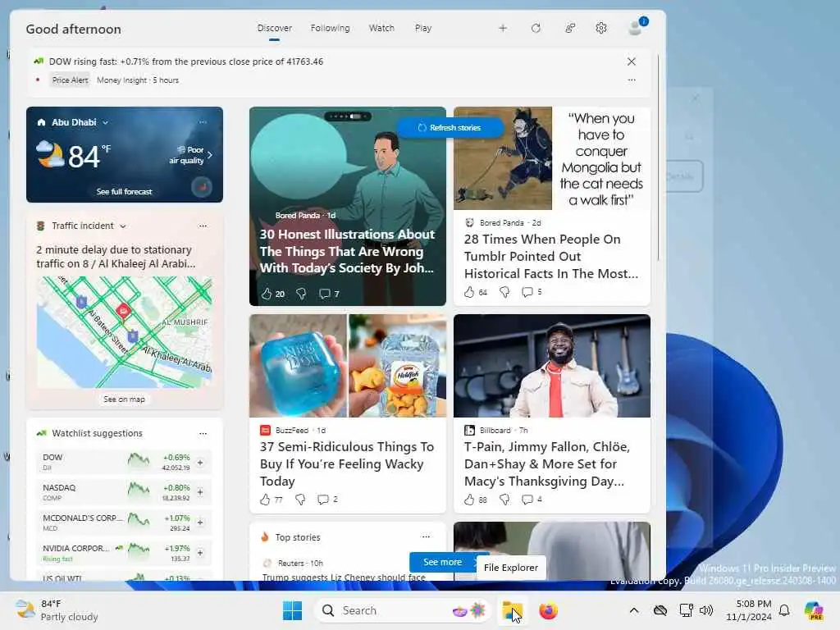Open Watchlist suggestions heading
Viewport: 840px width, 630px height.
97,433
